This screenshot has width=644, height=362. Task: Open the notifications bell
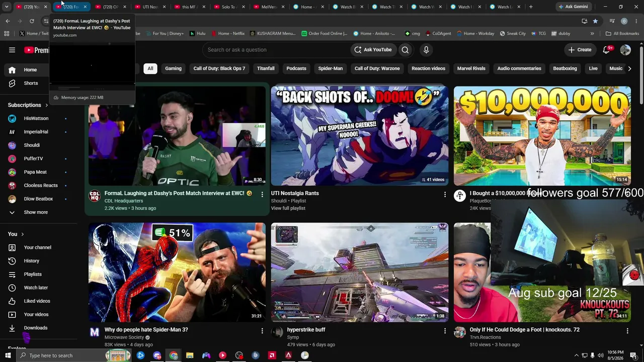click(606, 50)
